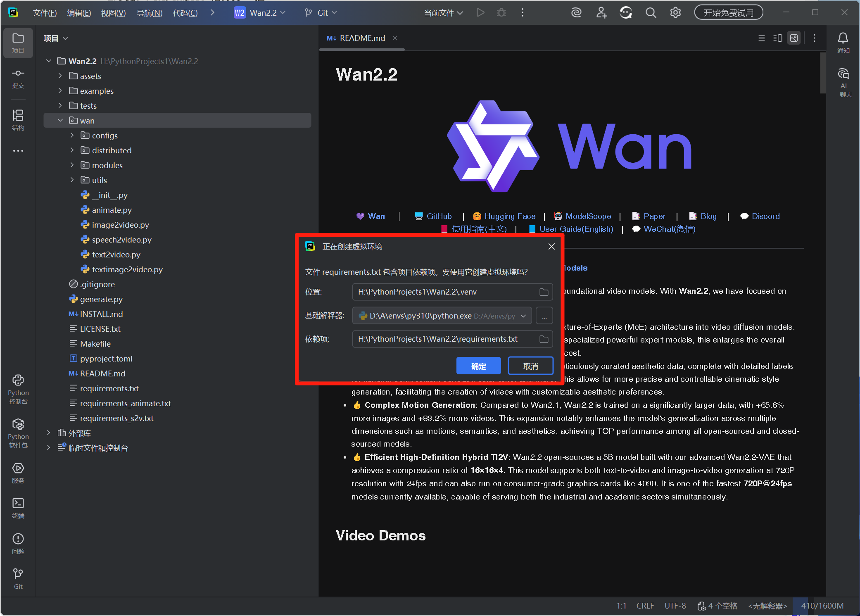Expand the External Libraries node

[49, 433]
